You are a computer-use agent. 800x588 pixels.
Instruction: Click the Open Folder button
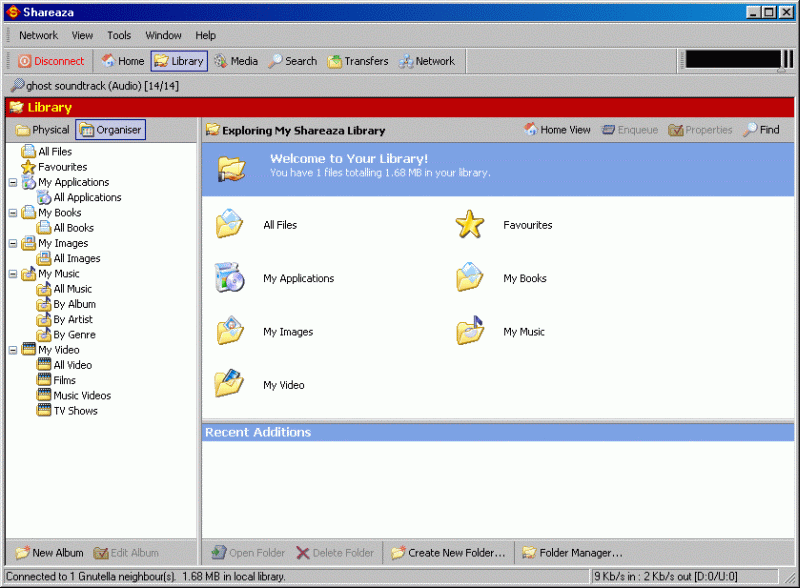click(x=248, y=553)
